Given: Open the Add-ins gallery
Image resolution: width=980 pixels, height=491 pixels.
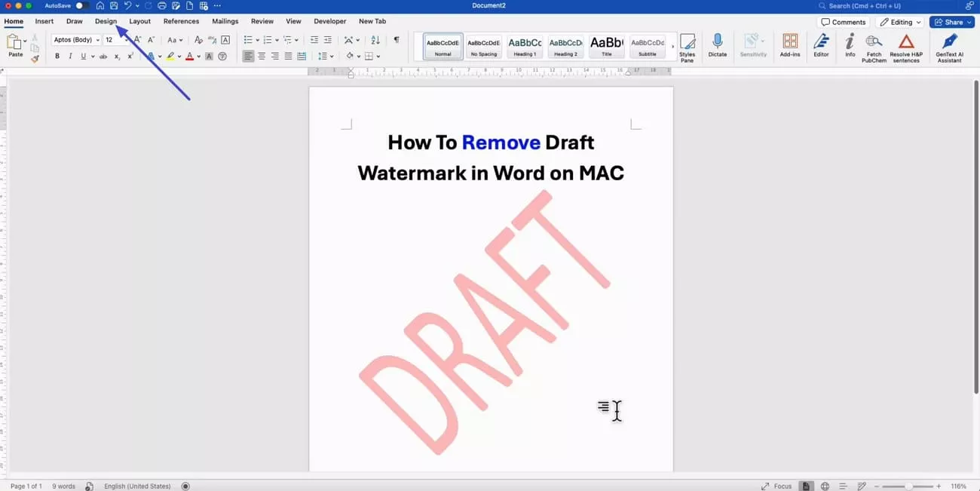Looking at the screenshot, I should coord(790,47).
